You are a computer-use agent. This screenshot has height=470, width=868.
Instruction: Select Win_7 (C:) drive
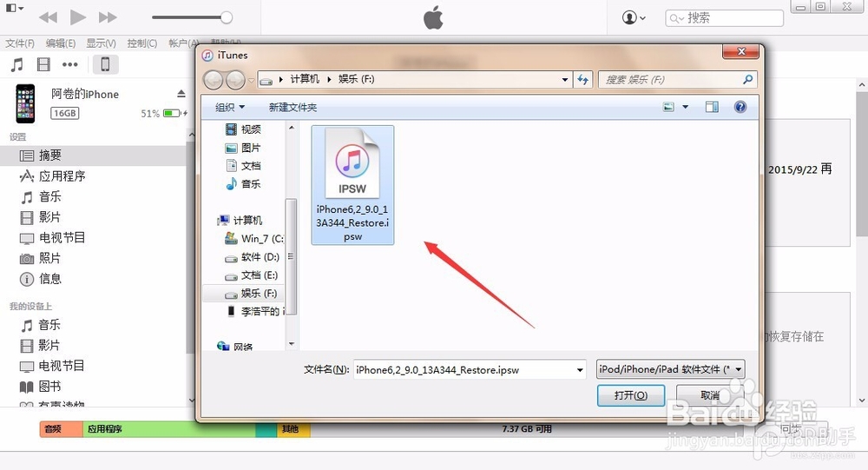pyautogui.click(x=254, y=238)
